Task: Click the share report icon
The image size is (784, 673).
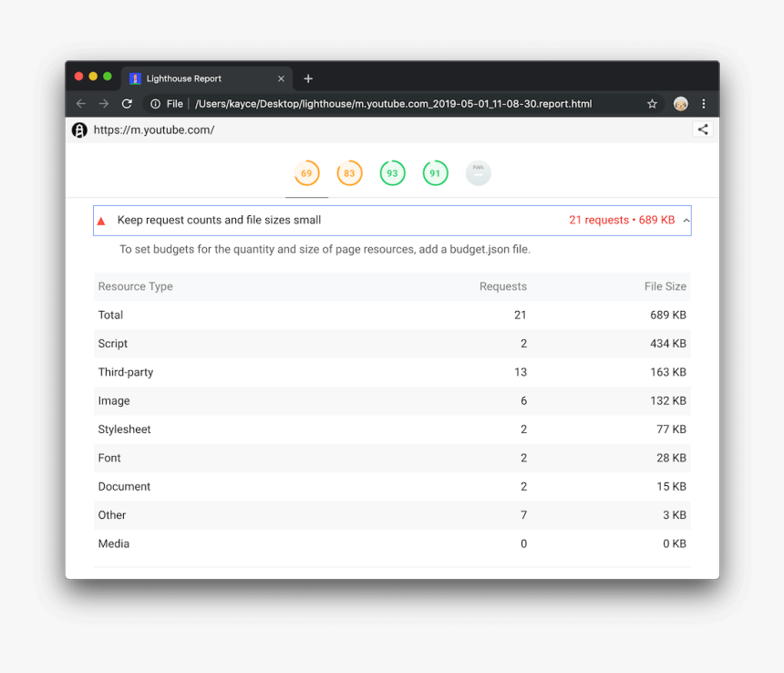Action: tap(703, 129)
